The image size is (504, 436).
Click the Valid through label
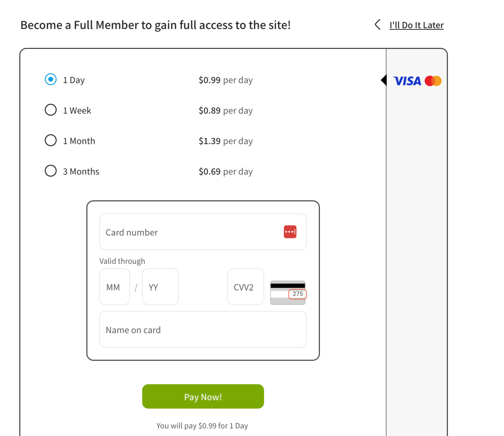click(122, 261)
